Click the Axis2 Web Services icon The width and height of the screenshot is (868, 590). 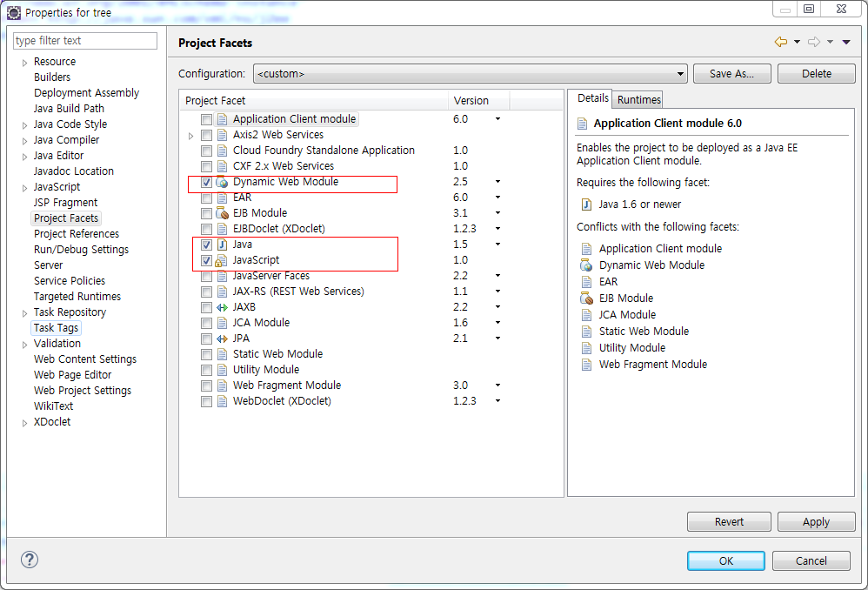[222, 135]
